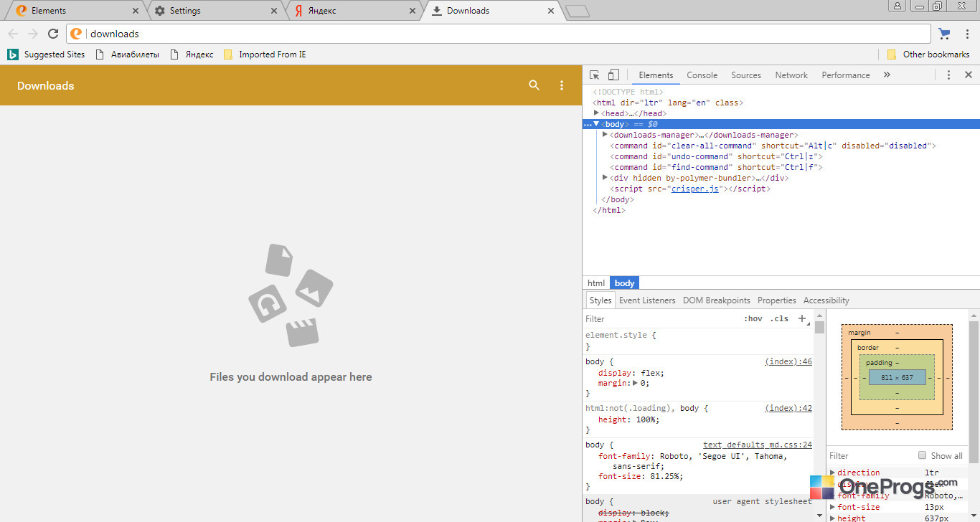
Task: Click content box 811 × 637
Action: tap(897, 377)
